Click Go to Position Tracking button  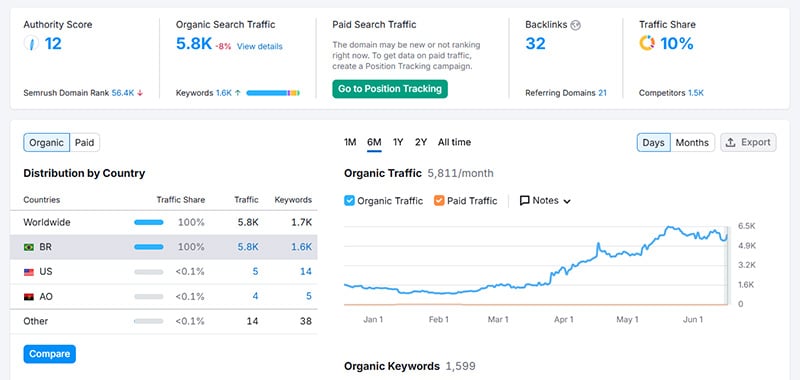(390, 89)
